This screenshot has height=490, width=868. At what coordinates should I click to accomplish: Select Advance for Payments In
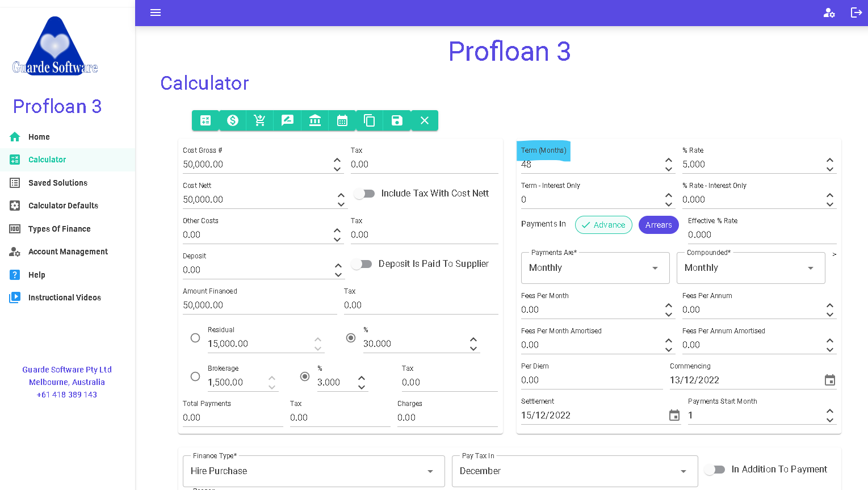(603, 225)
